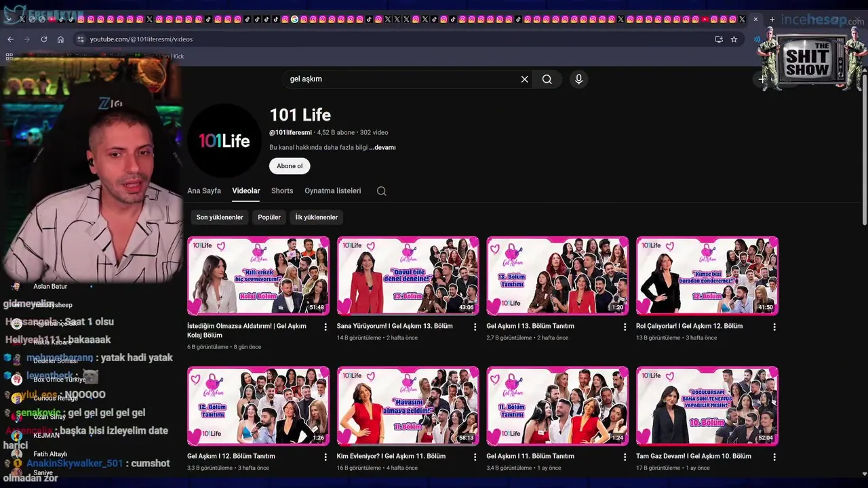Sort by İlk yüklenenler chip
The image size is (868, 488).
point(316,218)
